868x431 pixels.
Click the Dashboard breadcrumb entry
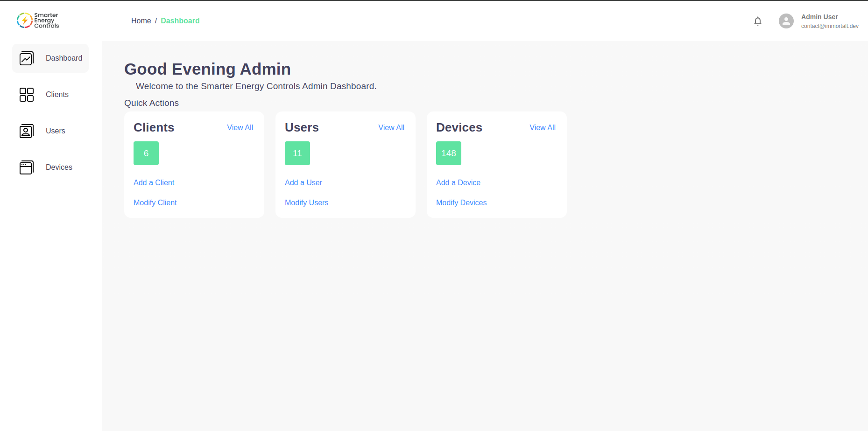click(180, 21)
